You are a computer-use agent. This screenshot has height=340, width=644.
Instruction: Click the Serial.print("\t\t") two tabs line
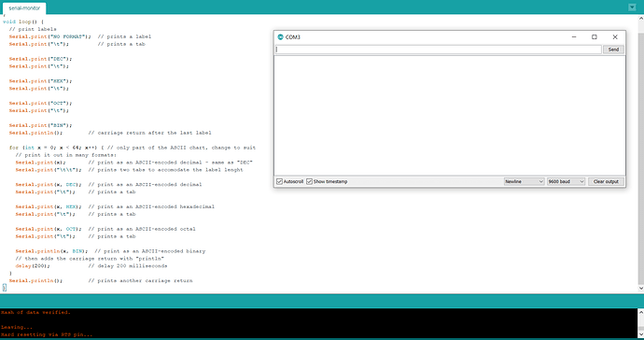tap(129, 170)
